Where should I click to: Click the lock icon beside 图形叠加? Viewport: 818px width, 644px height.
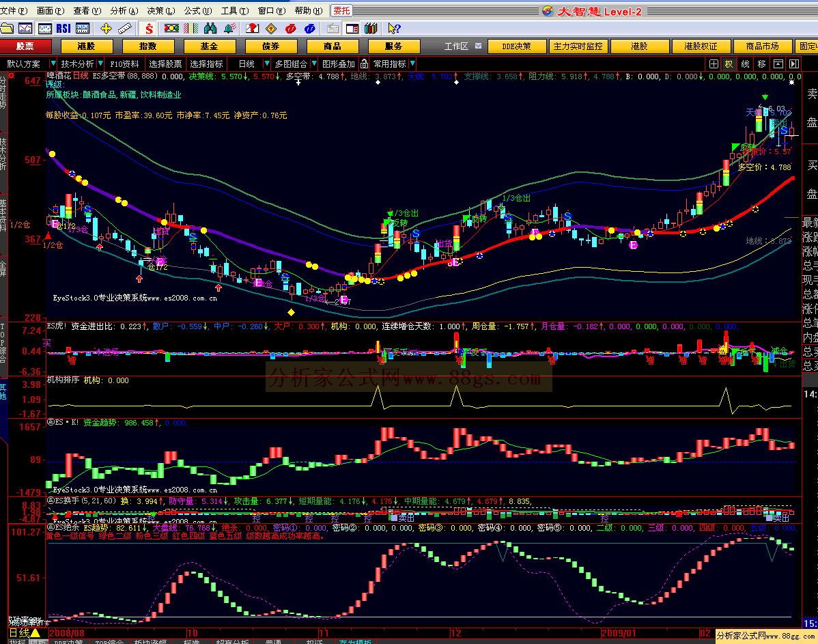(x=364, y=64)
